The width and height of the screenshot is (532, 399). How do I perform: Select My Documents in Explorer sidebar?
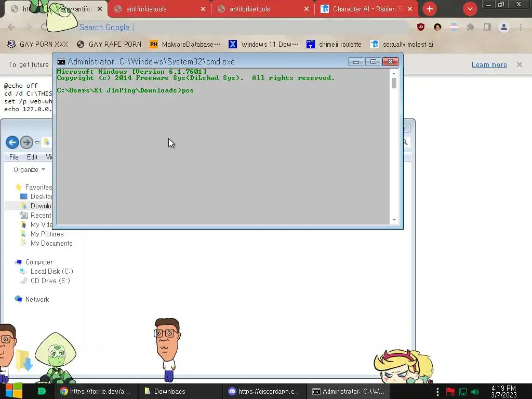[x=46, y=244]
